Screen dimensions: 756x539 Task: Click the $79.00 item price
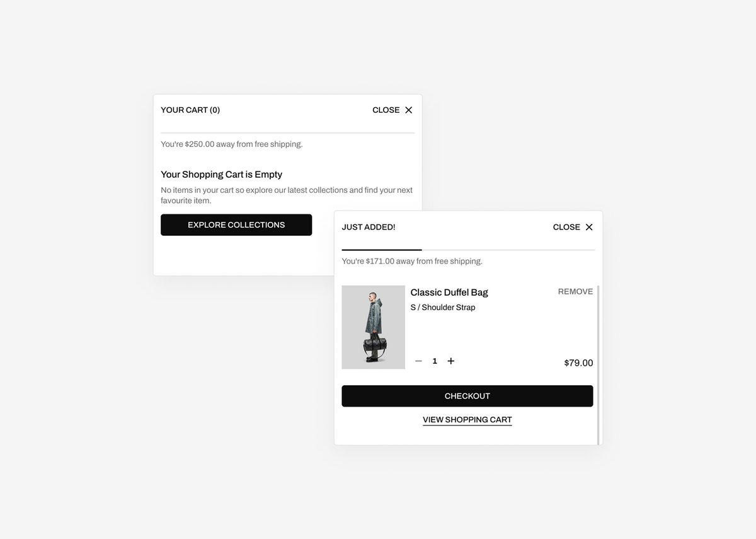[x=578, y=363]
